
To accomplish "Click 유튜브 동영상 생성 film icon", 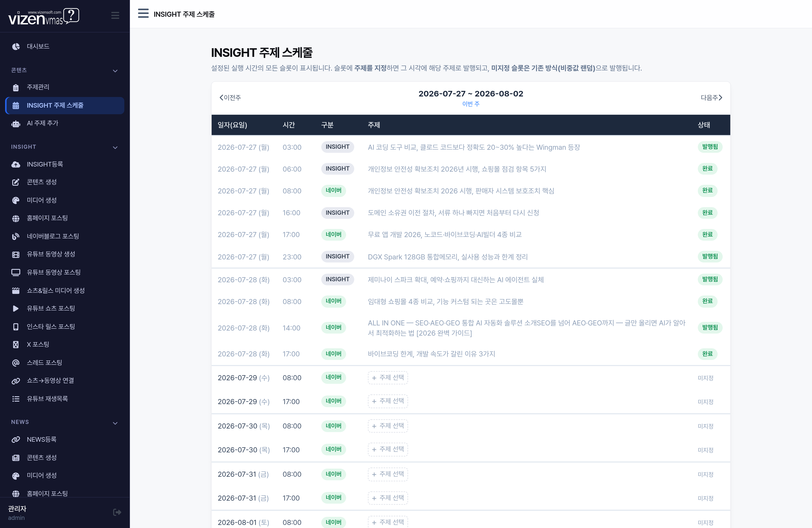I will point(16,254).
